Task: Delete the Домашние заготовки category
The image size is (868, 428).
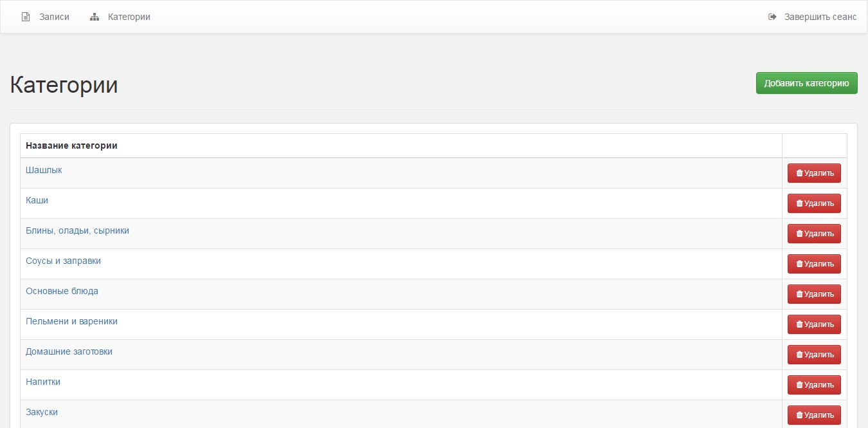Action: (814, 355)
